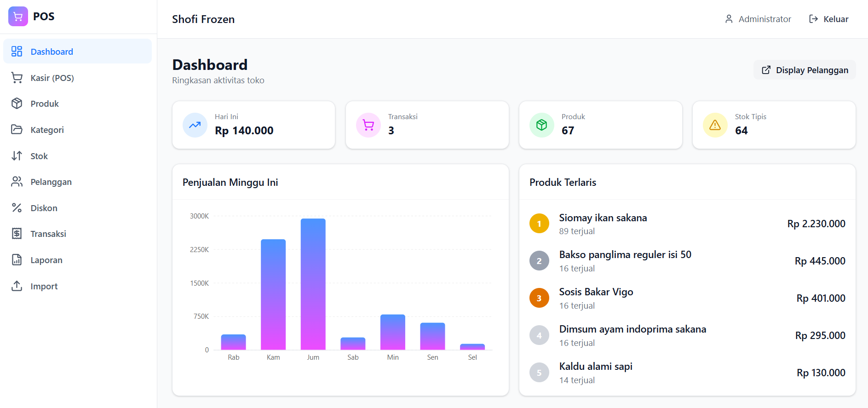The image size is (868, 408).
Task: Click the Kasir (POS) cart icon
Action: click(x=17, y=78)
